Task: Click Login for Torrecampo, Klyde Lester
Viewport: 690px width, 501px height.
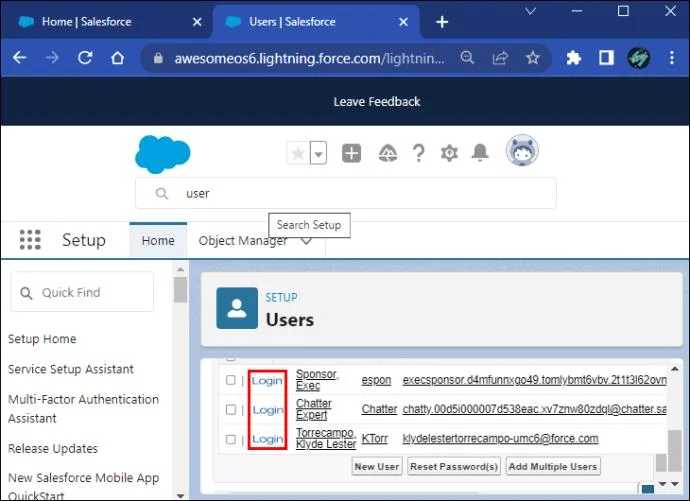Action: (x=268, y=439)
